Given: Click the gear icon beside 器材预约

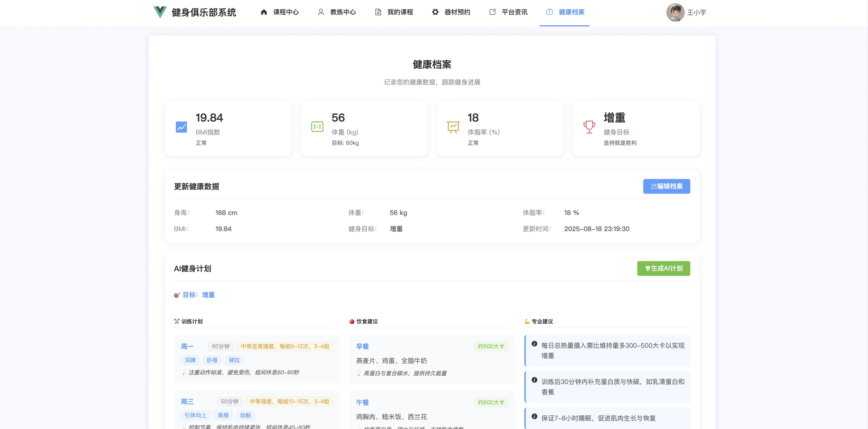Looking at the screenshot, I should point(435,12).
